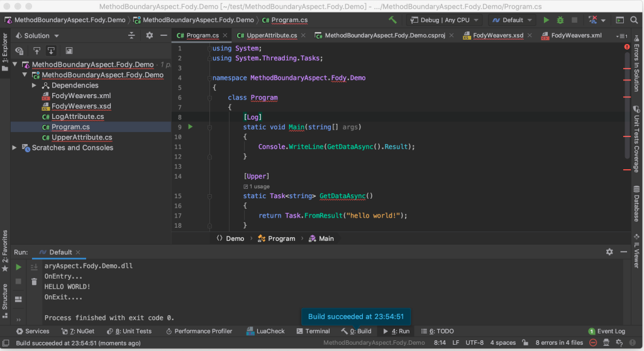Open the NuGet tool window
Viewport: 644px width, 351px height.
[77, 331]
